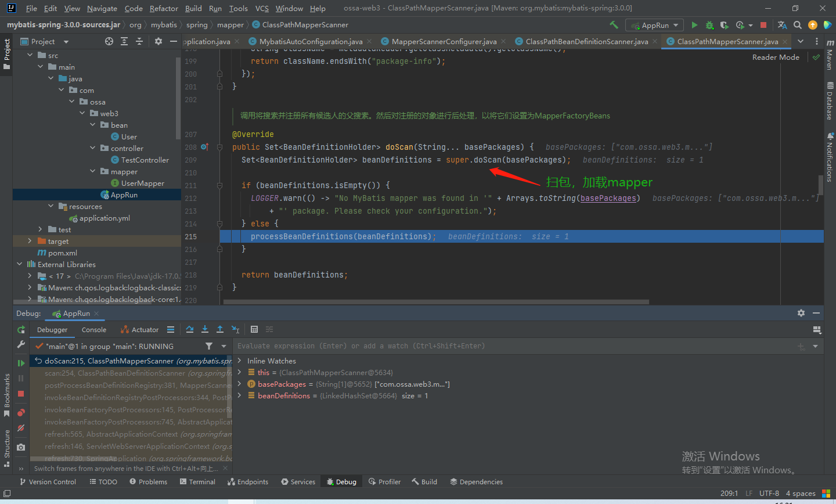Step Into in debugger toolbar
The width and height of the screenshot is (836, 504).
[205, 329]
